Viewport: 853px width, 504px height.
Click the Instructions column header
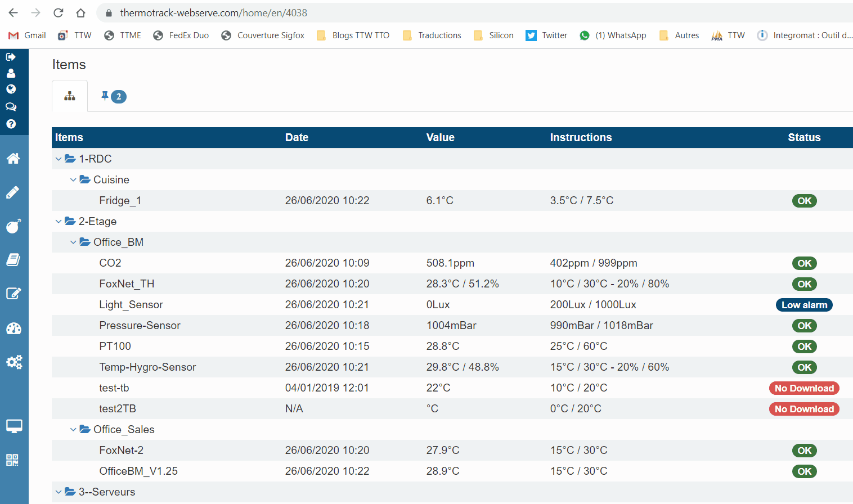[x=581, y=138]
